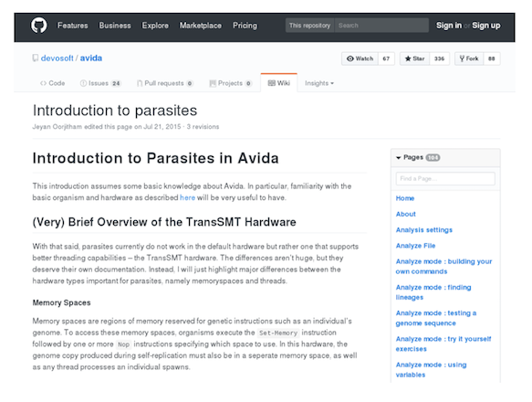532x402 pixels.
Task: Click the Star icon button
Action: 414,58
